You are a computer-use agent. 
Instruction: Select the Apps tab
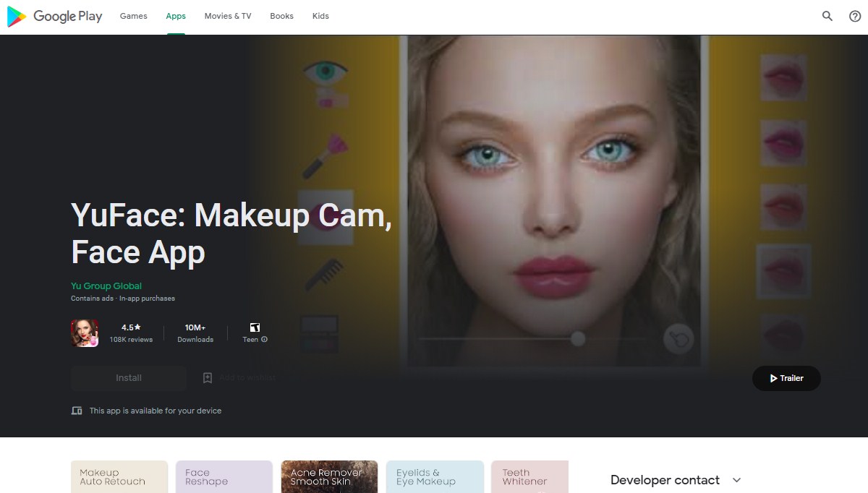click(176, 16)
